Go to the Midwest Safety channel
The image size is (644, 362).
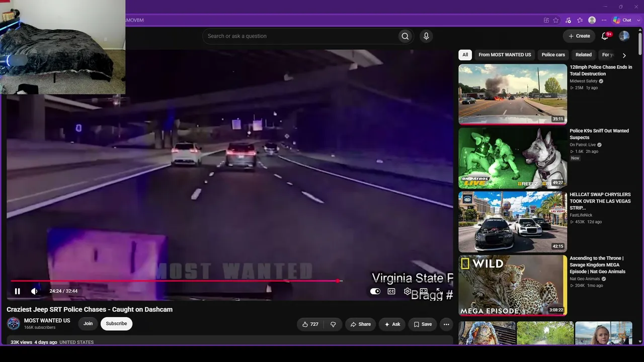tap(584, 81)
